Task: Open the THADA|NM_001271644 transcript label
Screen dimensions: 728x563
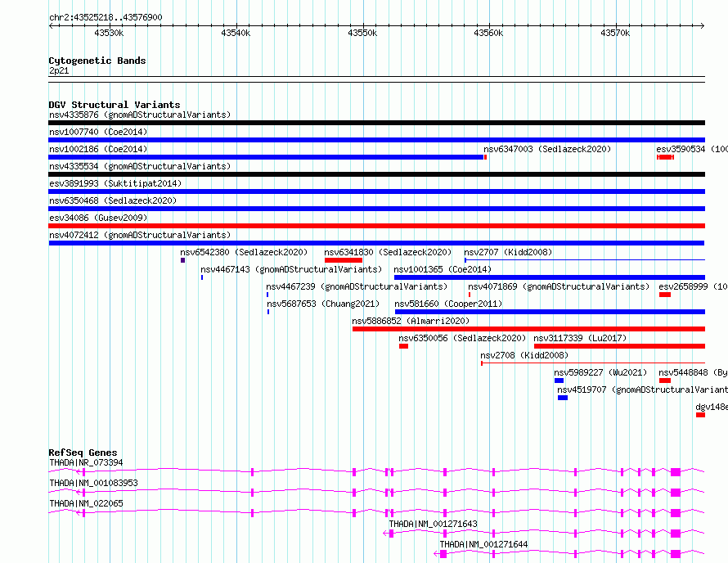Action: point(483,544)
